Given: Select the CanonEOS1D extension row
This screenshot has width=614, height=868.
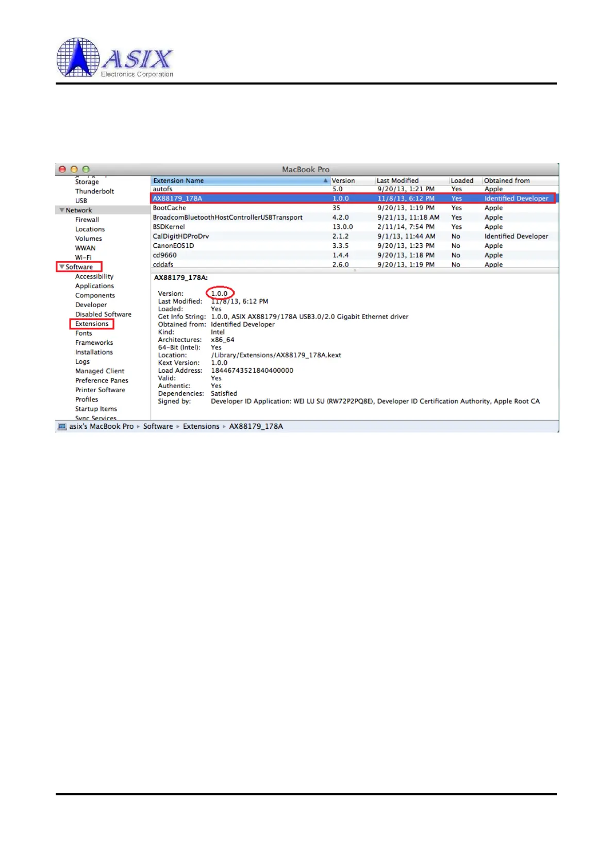Looking at the screenshot, I should (x=355, y=246).
